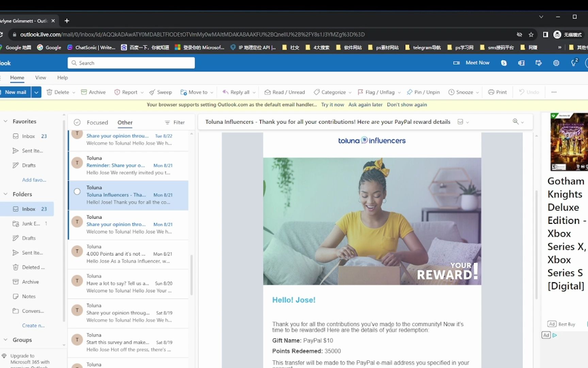The image size is (588, 368).
Task: Click the Sweep broom icon
Action: coord(152,92)
